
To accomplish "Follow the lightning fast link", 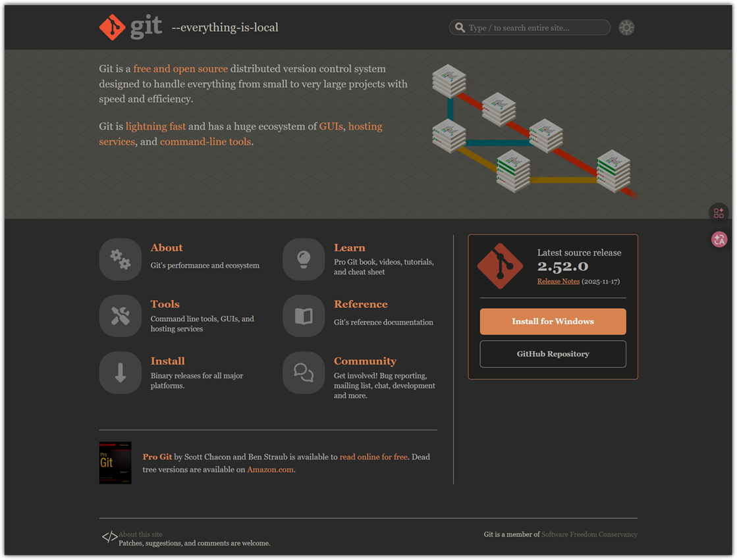I will (155, 126).
